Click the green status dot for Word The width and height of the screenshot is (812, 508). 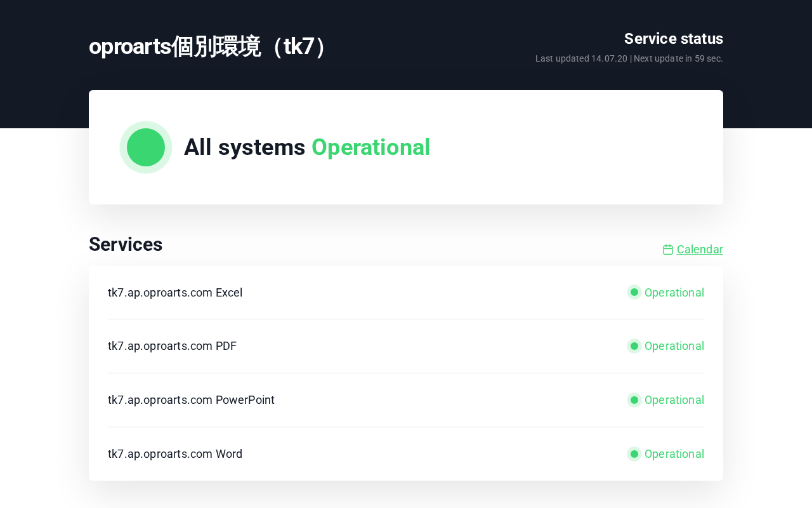point(634,454)
